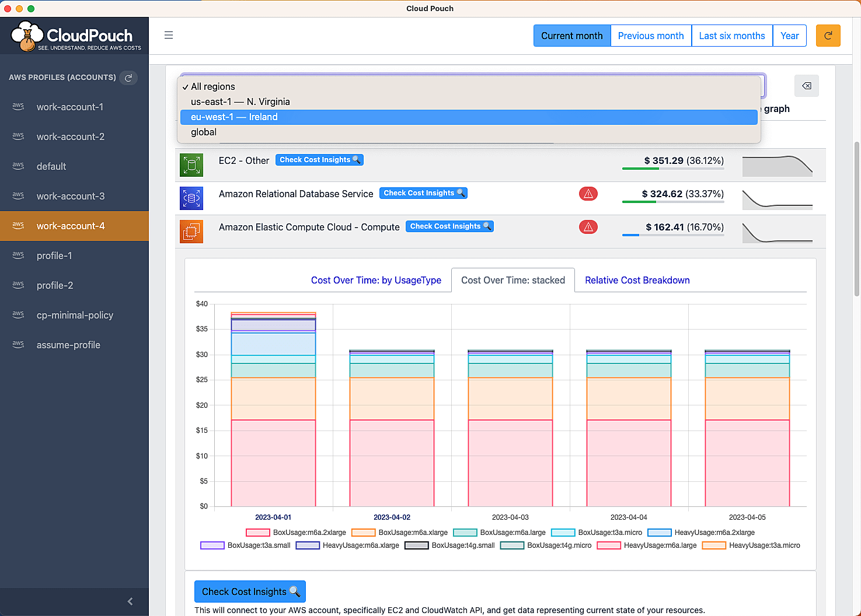The image size is (861, 616).
Task: Toggle HeavyUsage:m6a.2xlarge legend series
Action: (x=701, y=533)
